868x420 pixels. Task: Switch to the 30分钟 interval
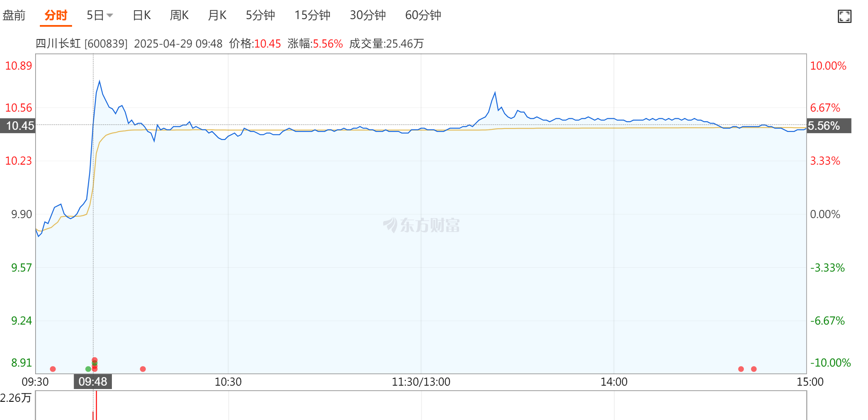pos(367,15)
